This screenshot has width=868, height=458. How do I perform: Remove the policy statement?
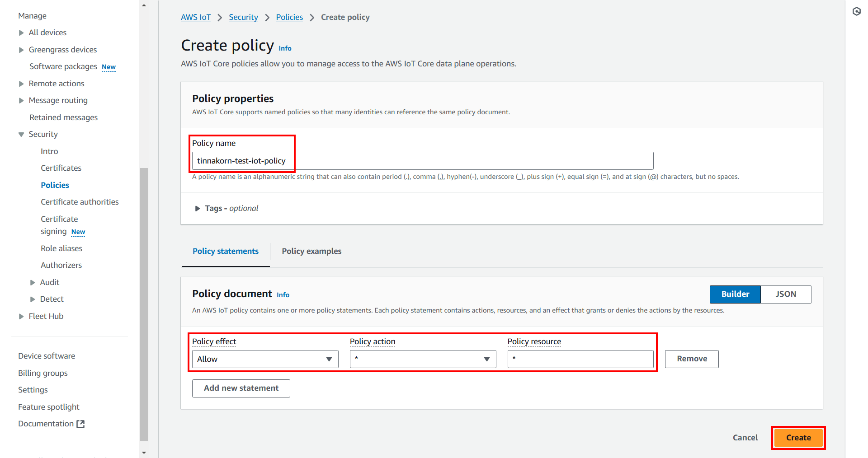(x=692, y=359)
